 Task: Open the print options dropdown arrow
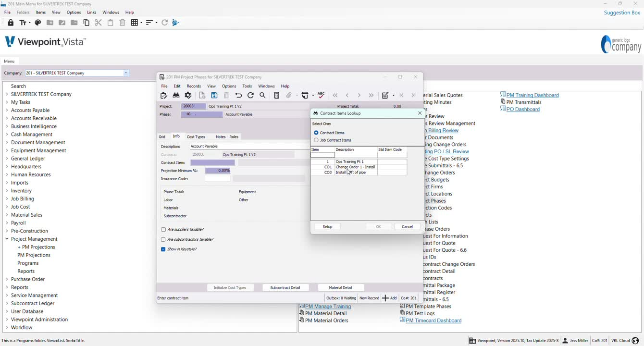(x=312, y=96)
